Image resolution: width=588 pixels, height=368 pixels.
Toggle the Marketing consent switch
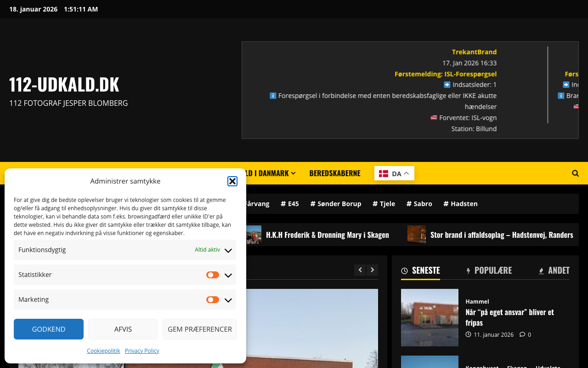pos(213,299)
